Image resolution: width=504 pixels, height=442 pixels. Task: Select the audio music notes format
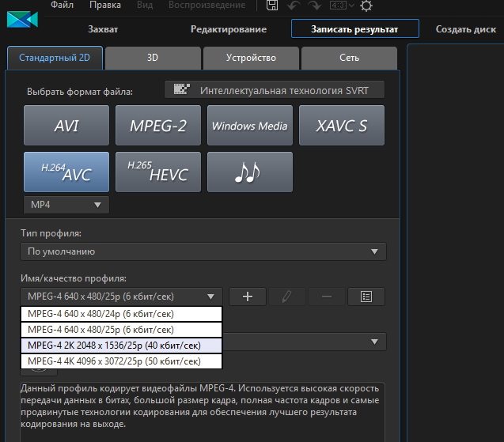250,172
